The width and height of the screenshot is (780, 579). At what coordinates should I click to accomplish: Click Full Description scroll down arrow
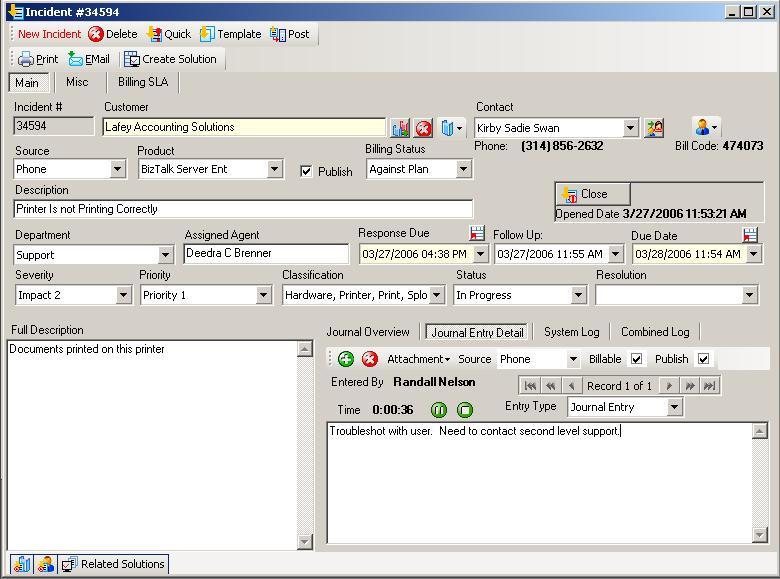304,542
